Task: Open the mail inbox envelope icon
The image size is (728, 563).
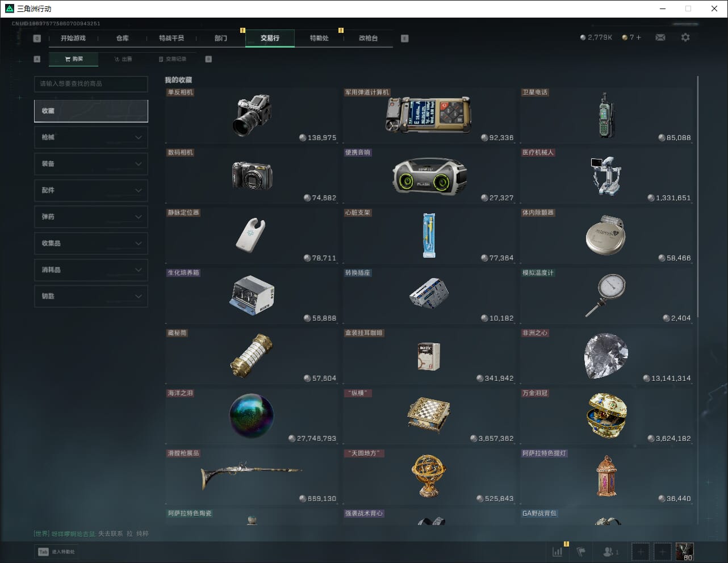Action: click(x=660, y=37)
